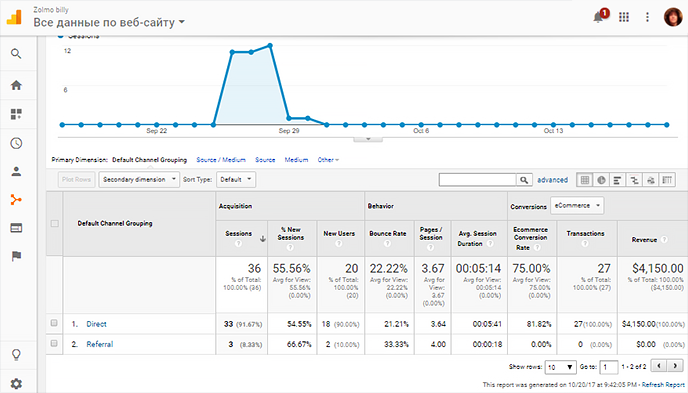The height and width of the screenshot is (393, 688).
Task: Select Default Channel Grouping primary dimension
Action: [x=149, y=160]
